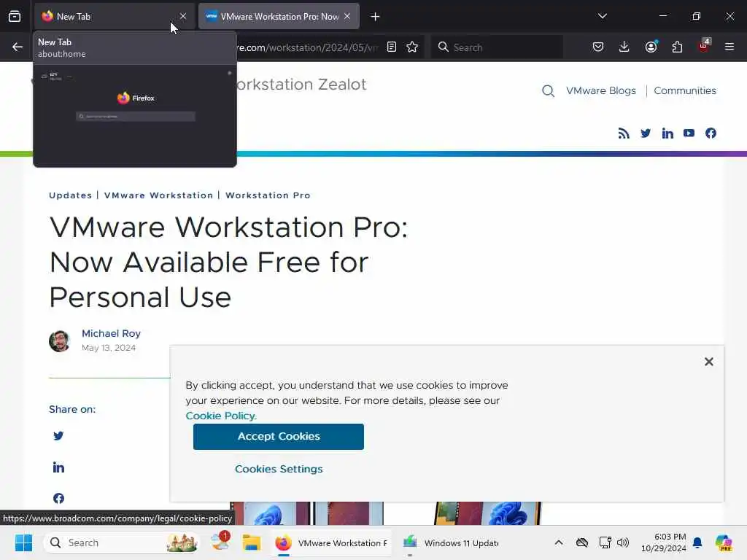Viewport: 747px width, 560px height.
Task: Open Firefox application hamburger menu
Action: tap(729, 47)
